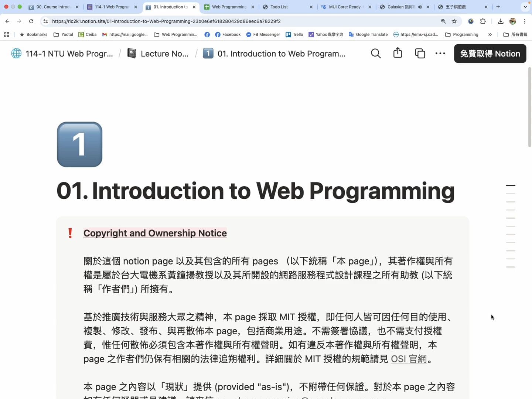Click the page vertical scrollbar
Viewport: 532px width, 399px height.
529,107
